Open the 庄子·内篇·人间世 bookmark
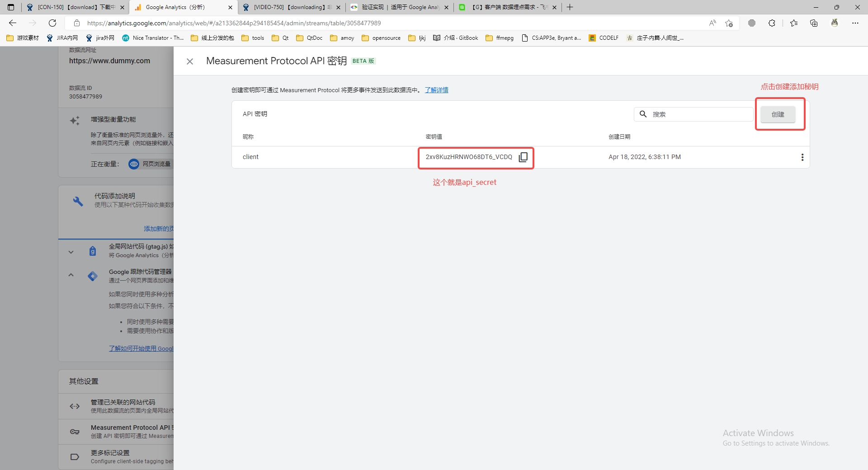The image size is (868, 470). 655,38
